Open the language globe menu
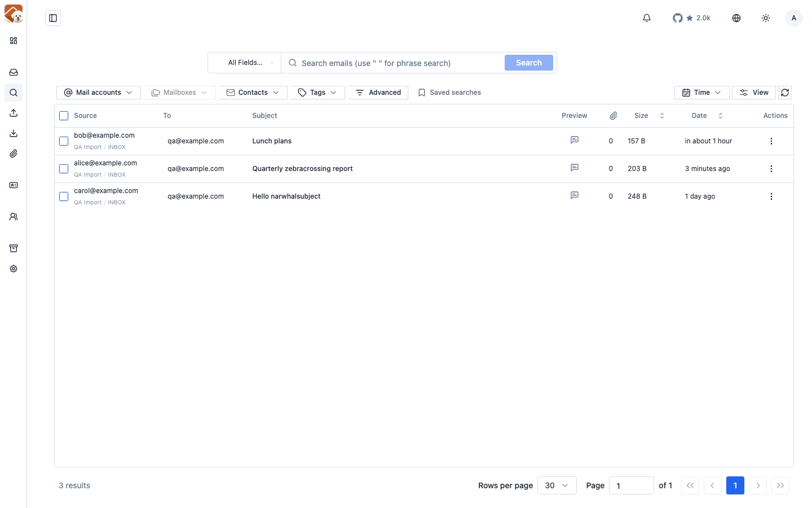The width and height of the screenshot is (812, 508). (736, 18)
